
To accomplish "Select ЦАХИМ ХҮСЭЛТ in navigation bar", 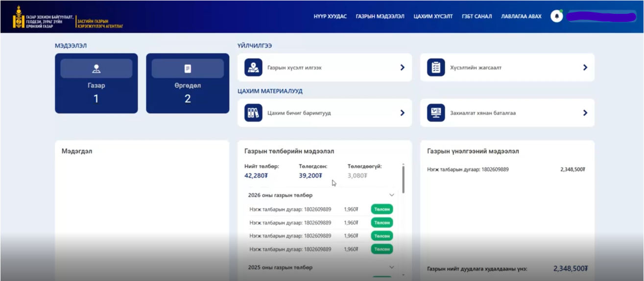I will (433, 17).
